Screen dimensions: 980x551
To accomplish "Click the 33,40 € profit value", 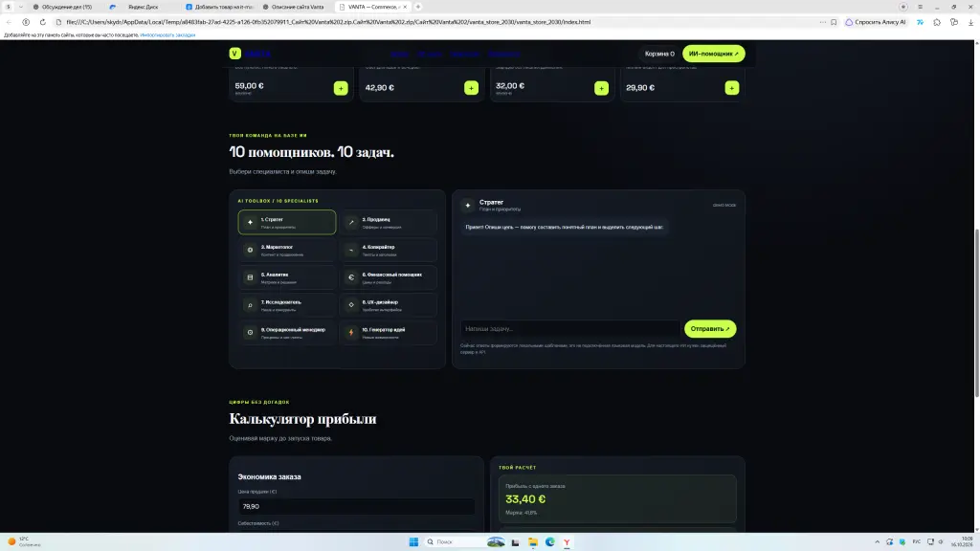I will pos(525,499).
